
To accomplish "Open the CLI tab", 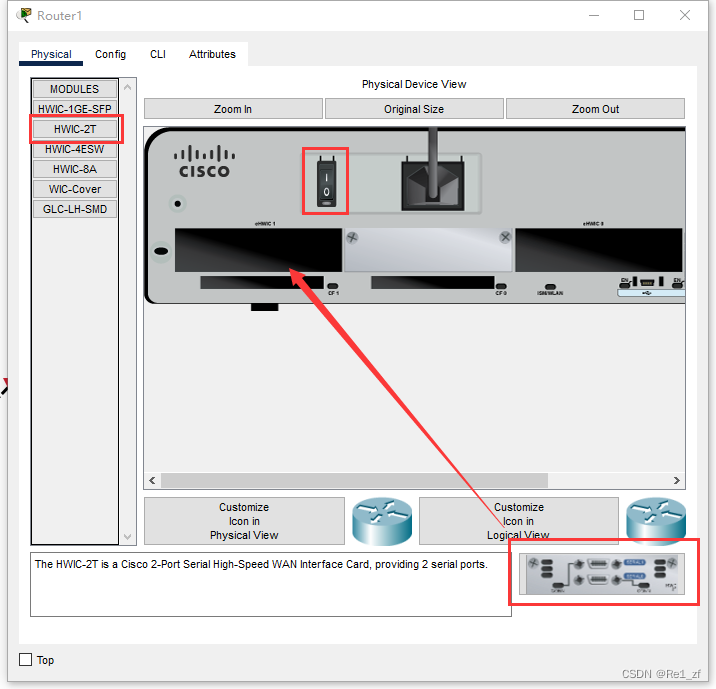I will click(158, 54).
